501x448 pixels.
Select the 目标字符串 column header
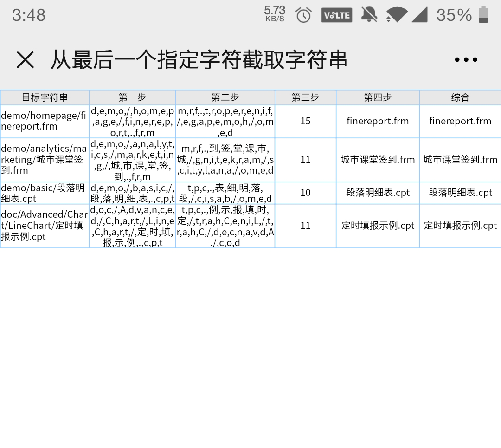pos(45,97)
